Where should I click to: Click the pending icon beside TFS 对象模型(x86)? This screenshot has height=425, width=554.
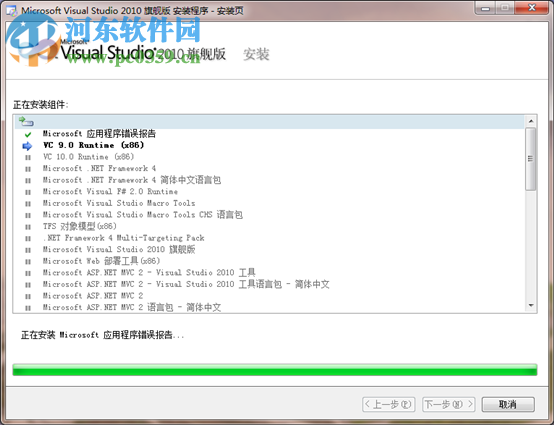[x=28, y=227]
